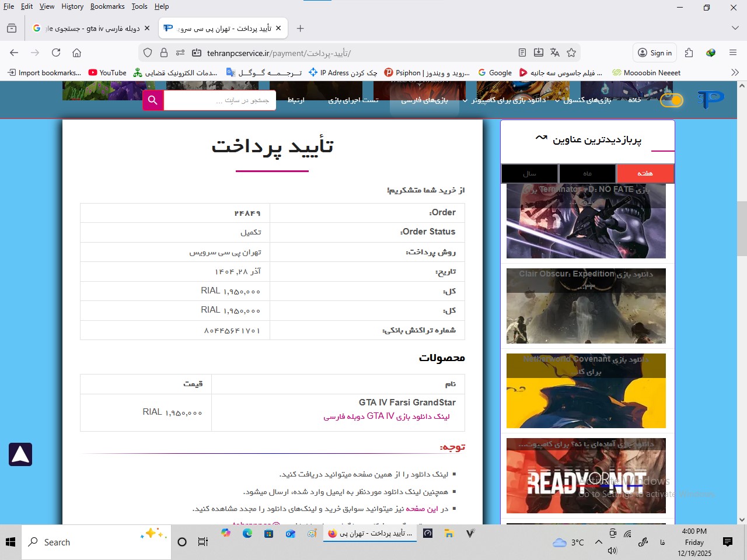Click the GTA IV download link
747x560 pixels.
click(x=386, y=416)
